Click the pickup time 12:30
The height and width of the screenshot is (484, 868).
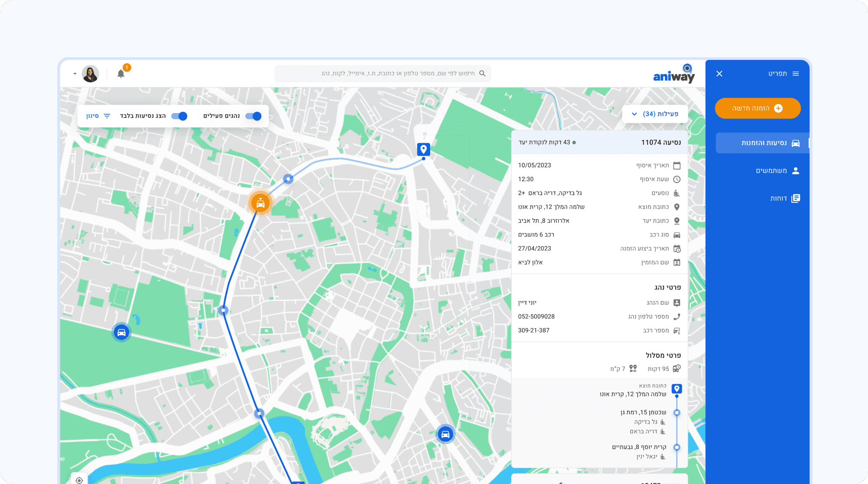[x=526, y=179]
